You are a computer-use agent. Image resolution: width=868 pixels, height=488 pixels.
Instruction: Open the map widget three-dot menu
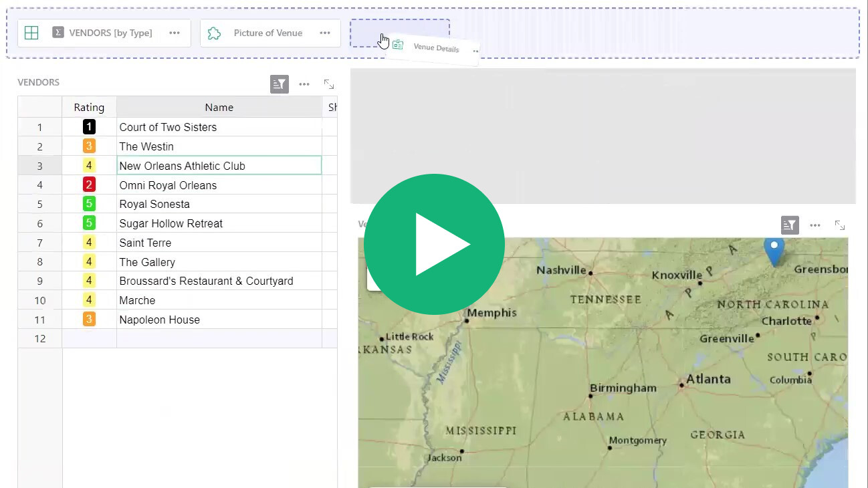point(815,225)
